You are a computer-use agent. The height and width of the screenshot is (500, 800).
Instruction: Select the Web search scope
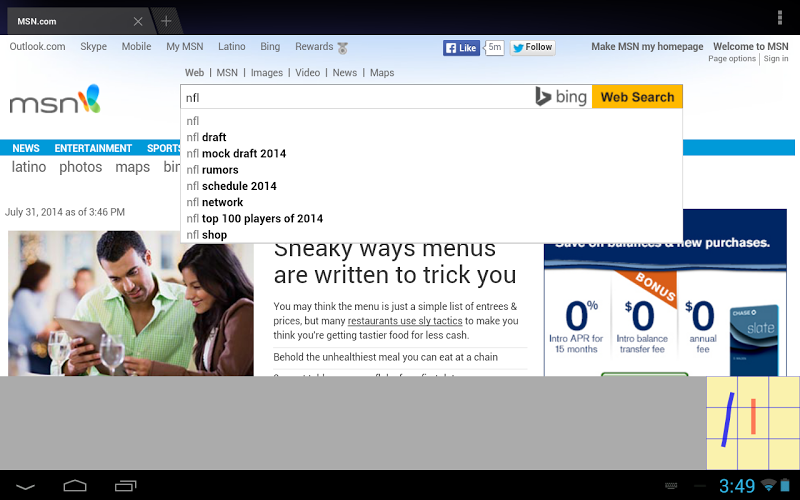coord(194,72)
